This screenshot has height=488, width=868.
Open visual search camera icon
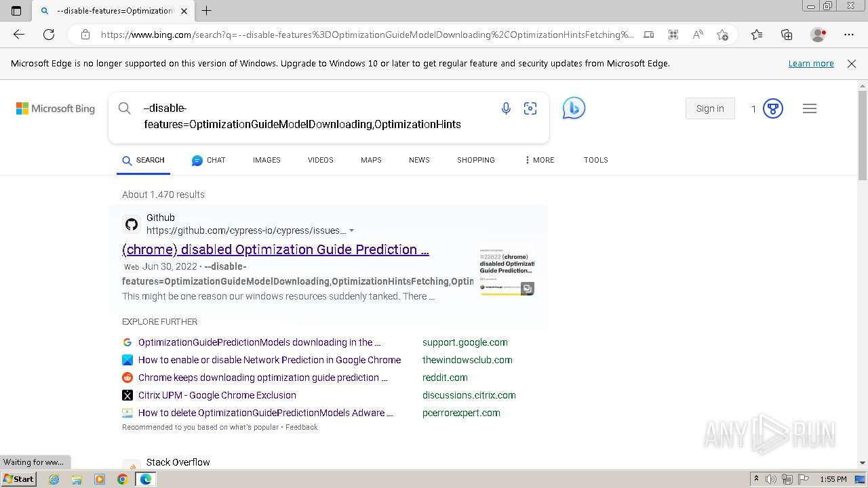(530, 108)
